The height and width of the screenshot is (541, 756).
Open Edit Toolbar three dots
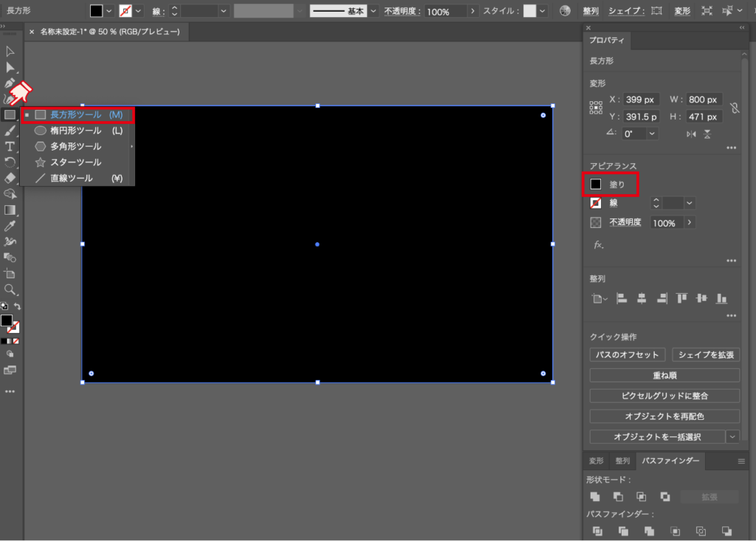(10, 391)
